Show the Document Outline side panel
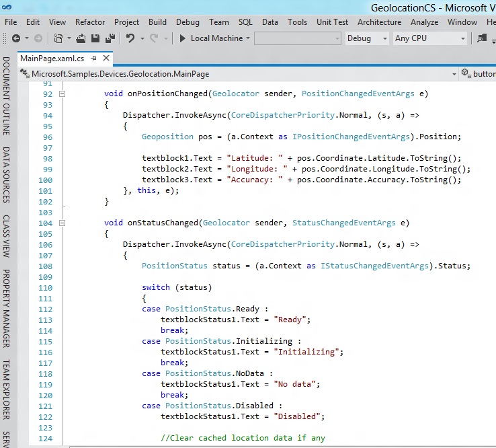This screenshot has width=496, height=448. coord(6,96)
